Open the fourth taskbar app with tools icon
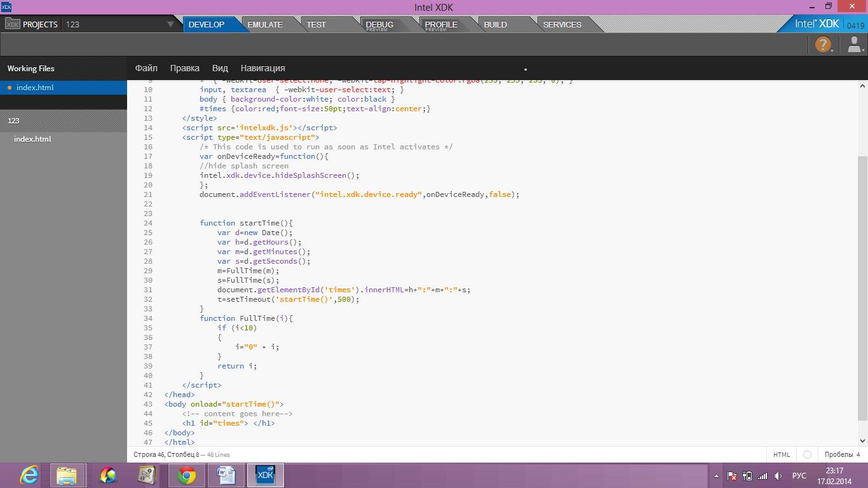Screen dimensions: 868x488 pyautogui.click(x=147, y=475)
